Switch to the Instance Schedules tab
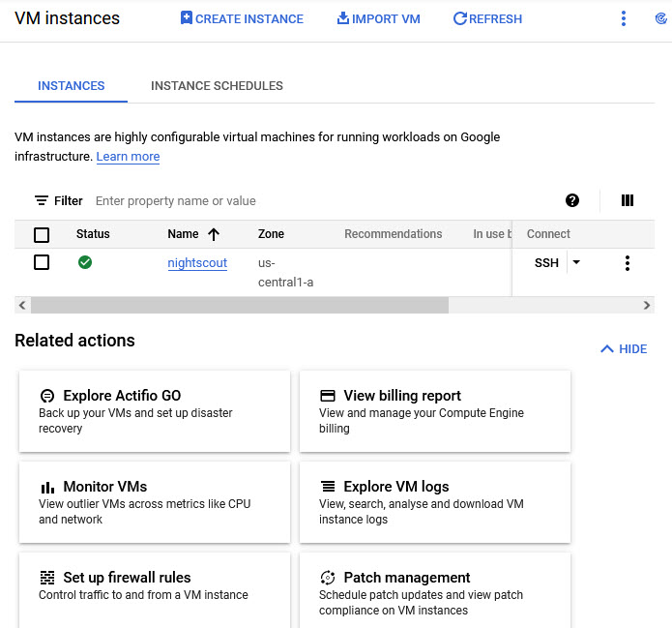This screenshot has width=672, height=628. tap(217, 86)
